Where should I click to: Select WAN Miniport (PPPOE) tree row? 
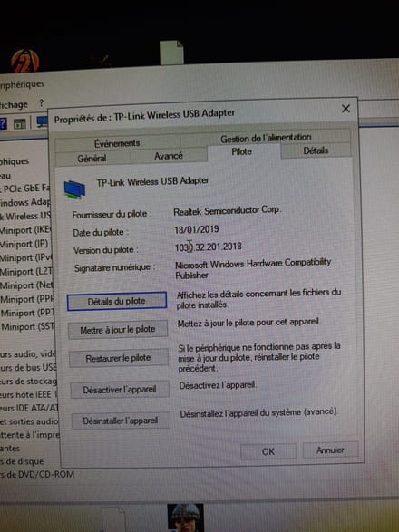click(x=27, y=299)
